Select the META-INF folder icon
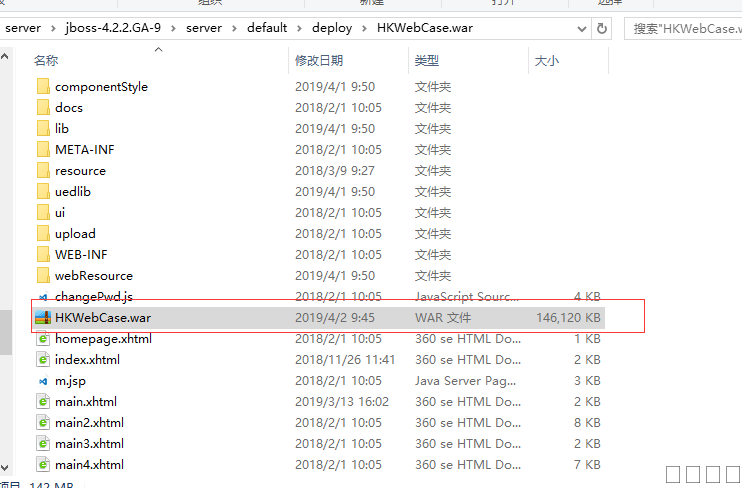The image size is (742, 488). [x=43, y=150]
